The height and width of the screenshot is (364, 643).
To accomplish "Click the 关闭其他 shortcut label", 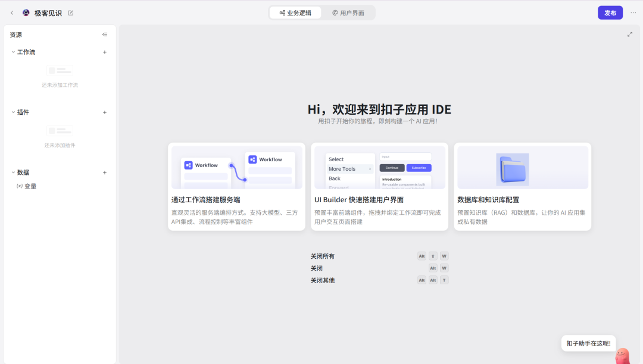I will [x=322, y=281].
